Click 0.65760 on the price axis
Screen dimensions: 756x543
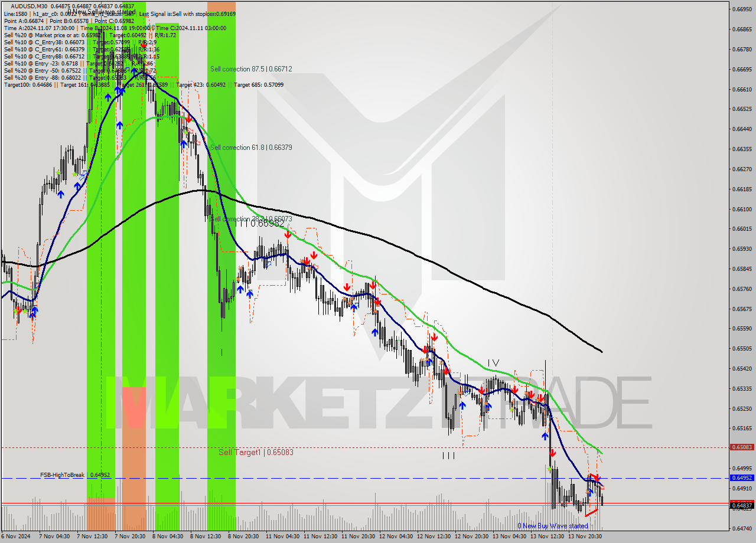click(742, 289)
